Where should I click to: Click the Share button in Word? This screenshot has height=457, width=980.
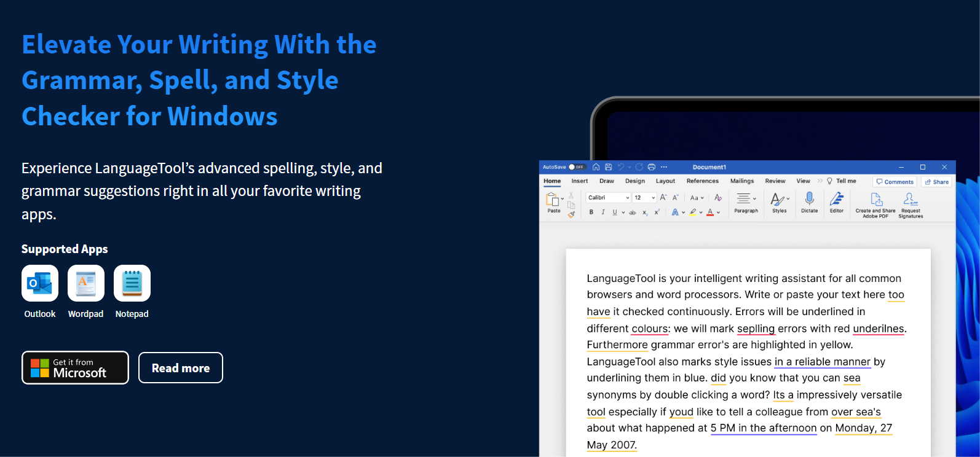937,182
